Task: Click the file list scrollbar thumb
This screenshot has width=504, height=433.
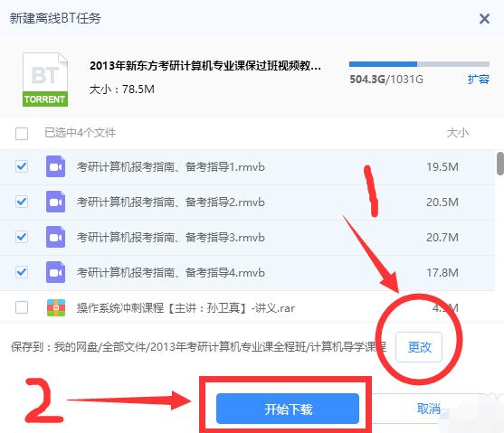Action: tap(500, 164)
